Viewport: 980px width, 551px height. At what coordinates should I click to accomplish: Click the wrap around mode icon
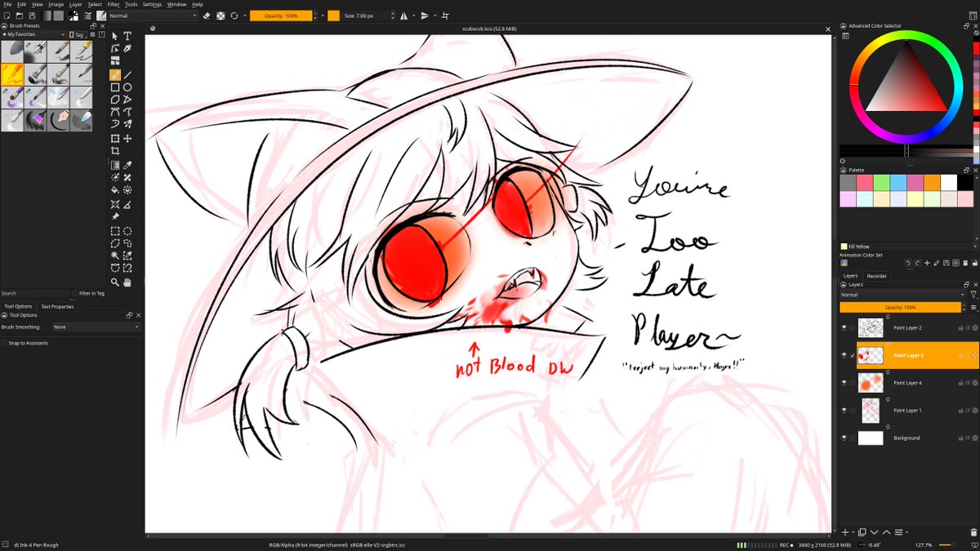tap(445, 16)
